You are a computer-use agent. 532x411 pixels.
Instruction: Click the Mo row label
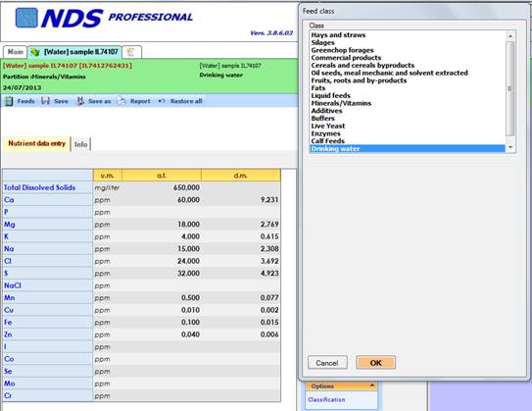pos(10,384)
